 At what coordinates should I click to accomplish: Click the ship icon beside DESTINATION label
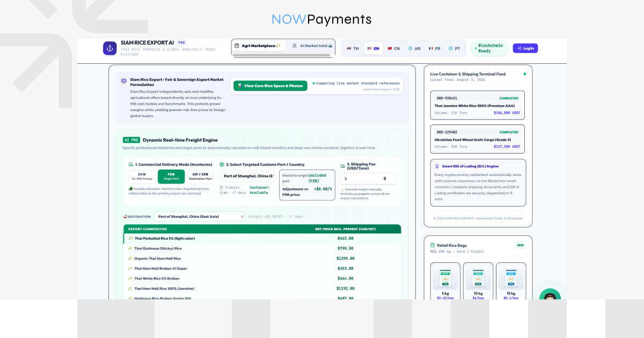pos(125,217)
